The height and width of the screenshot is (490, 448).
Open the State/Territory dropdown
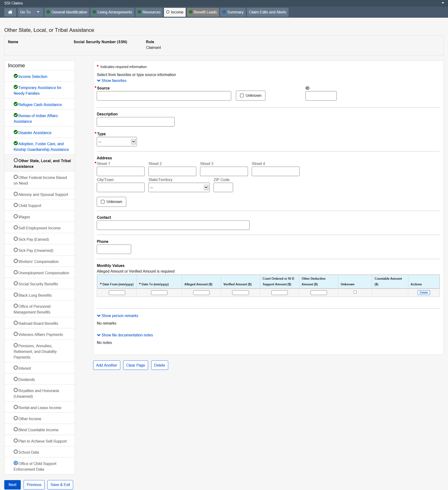point(179,187)
